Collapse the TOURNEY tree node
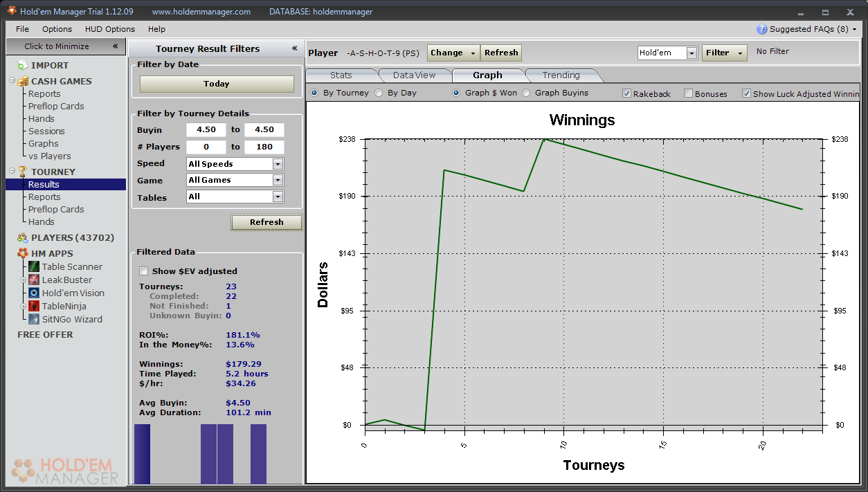The image size is (868, 492). pyautogui.click(x=12, y=171)
